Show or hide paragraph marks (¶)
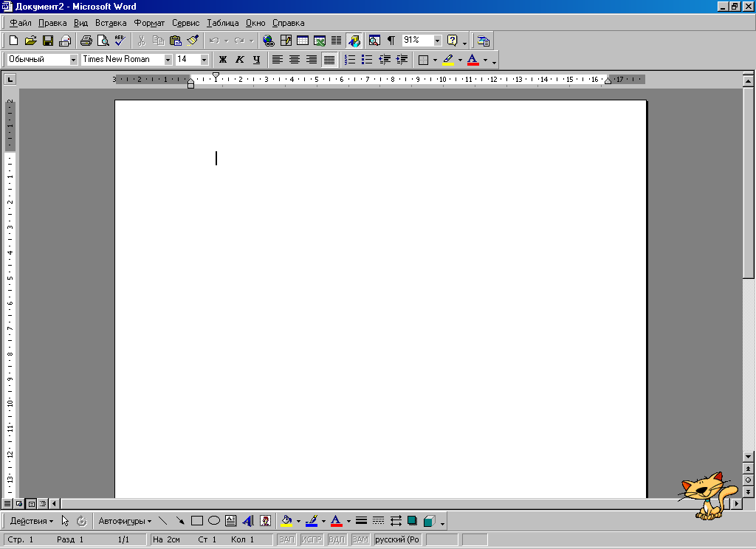The height and width of the screenshot is (549, 756). (391, 41)
